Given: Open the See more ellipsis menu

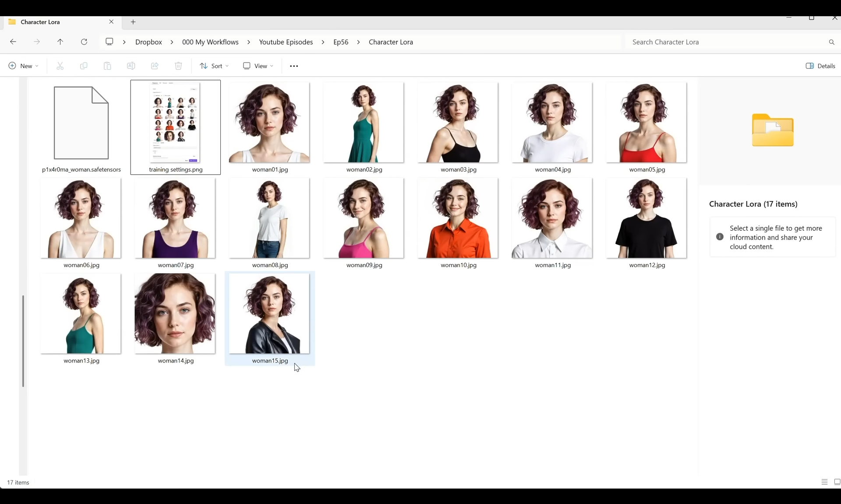Looking at the screenshot, I should [x=294, y=66].
